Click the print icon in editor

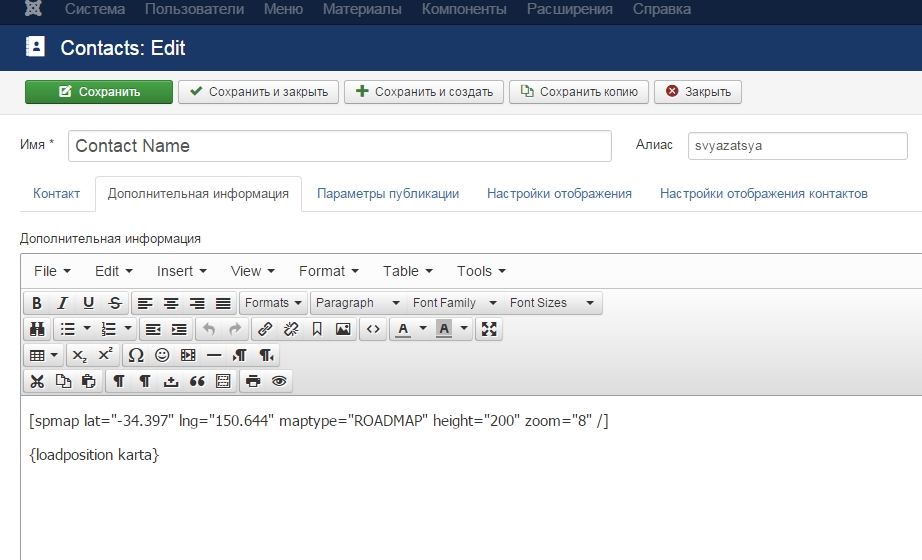coord(253,381)
